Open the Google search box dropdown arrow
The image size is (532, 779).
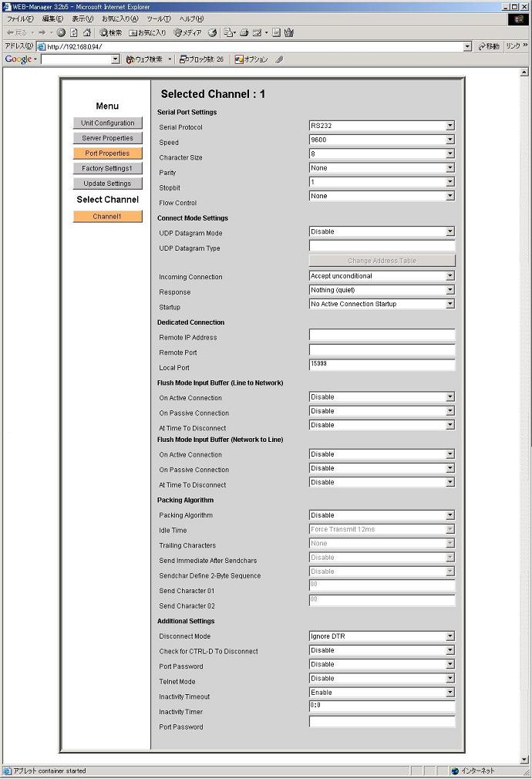pos(115,59)
